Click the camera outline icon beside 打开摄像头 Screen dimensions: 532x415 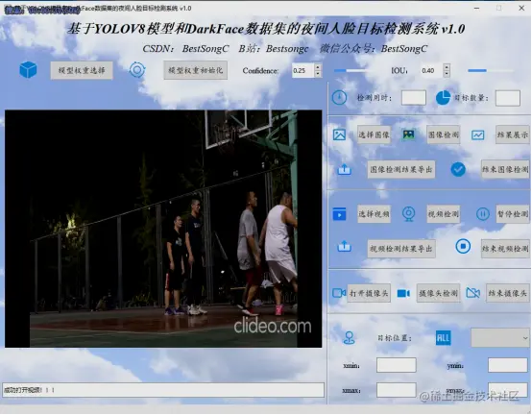click(339, 293)
